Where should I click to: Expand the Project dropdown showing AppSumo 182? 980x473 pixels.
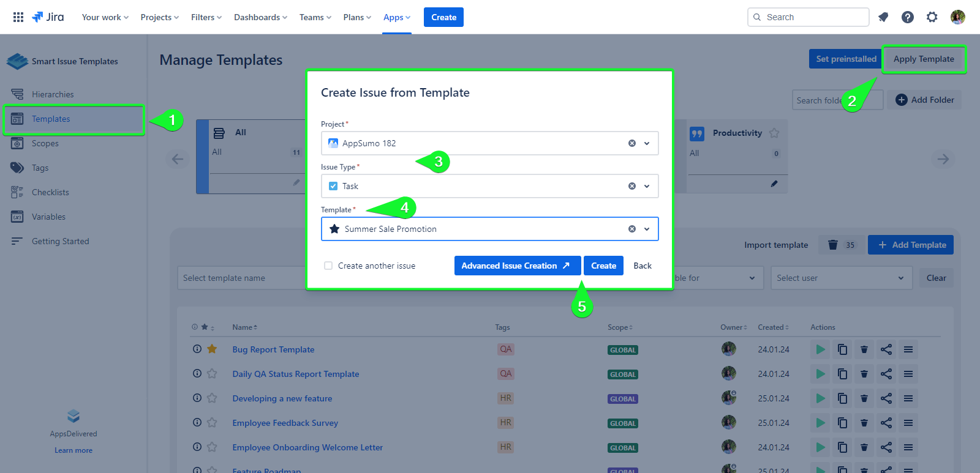(x=647, y=143)
